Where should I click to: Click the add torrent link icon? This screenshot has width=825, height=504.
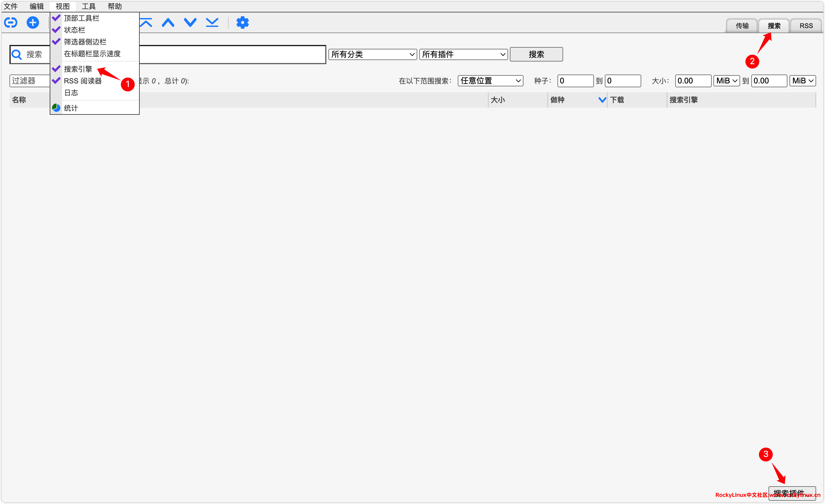point(11,22)
